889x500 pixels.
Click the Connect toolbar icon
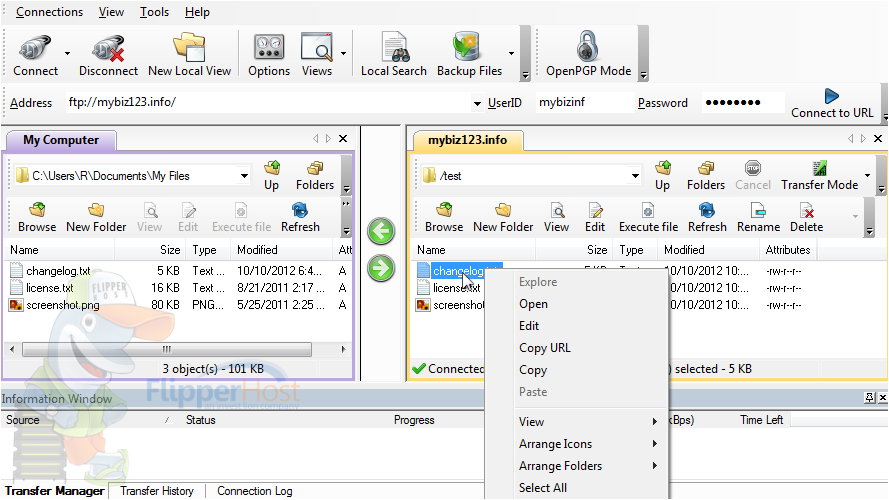[x=35, y=49]
